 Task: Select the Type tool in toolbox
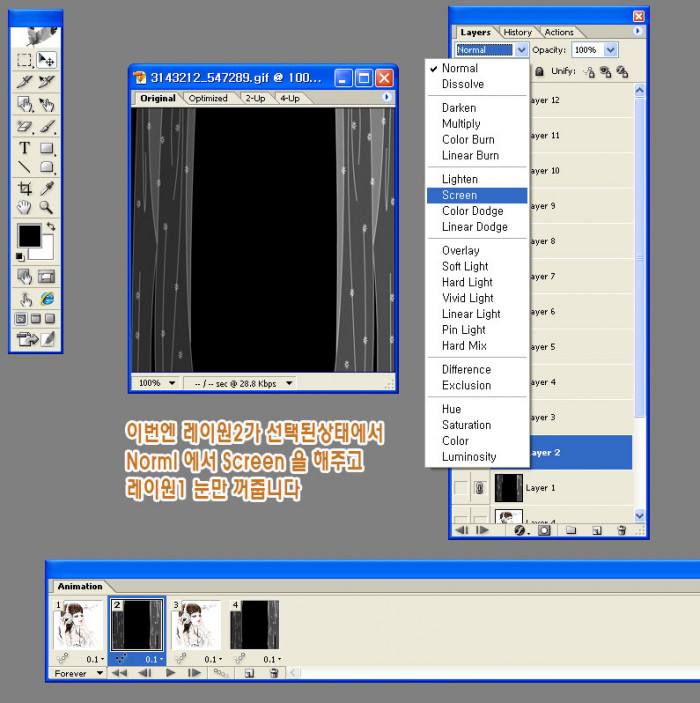(x=25, y=148)
